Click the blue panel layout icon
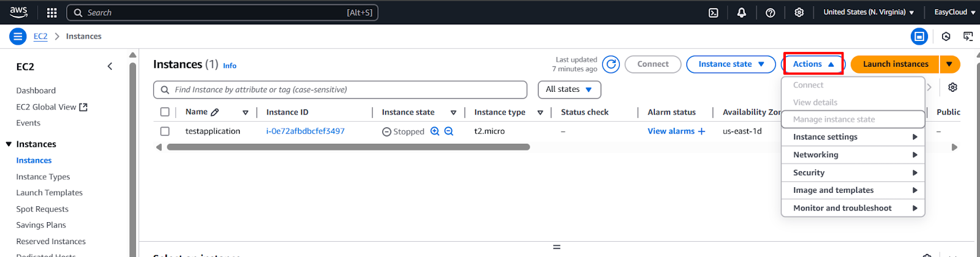This screenshot has height=257, width=980. (x=919, y=37)
